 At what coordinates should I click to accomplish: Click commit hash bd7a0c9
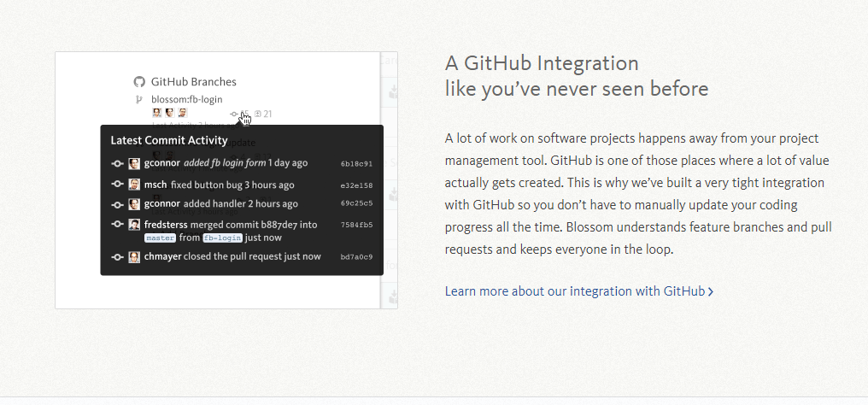click(x=356, y=256)
